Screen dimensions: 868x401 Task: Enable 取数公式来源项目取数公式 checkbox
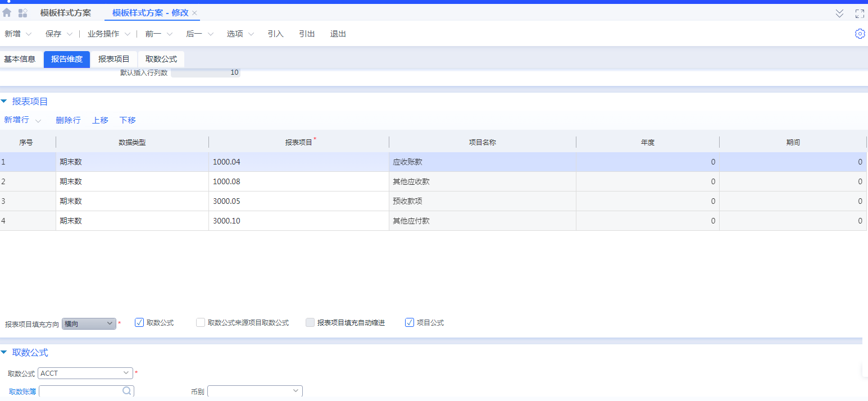point(201,323)
